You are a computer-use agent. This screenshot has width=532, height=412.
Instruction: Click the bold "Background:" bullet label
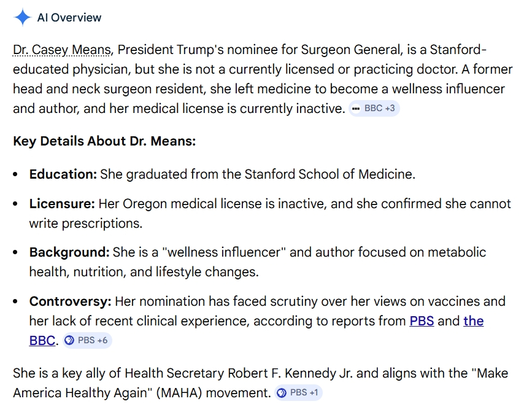click(x=68, y=252)
